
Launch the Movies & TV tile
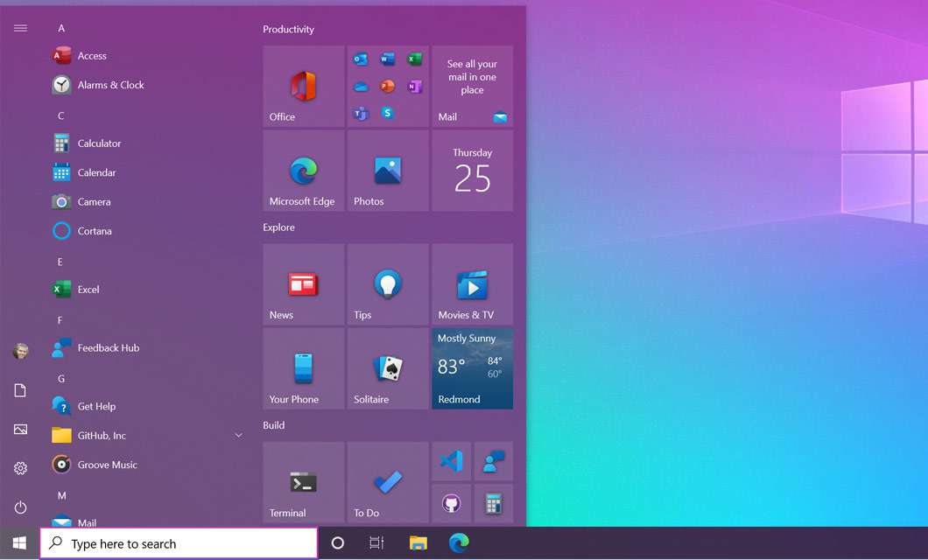click(x=472, y=284)
